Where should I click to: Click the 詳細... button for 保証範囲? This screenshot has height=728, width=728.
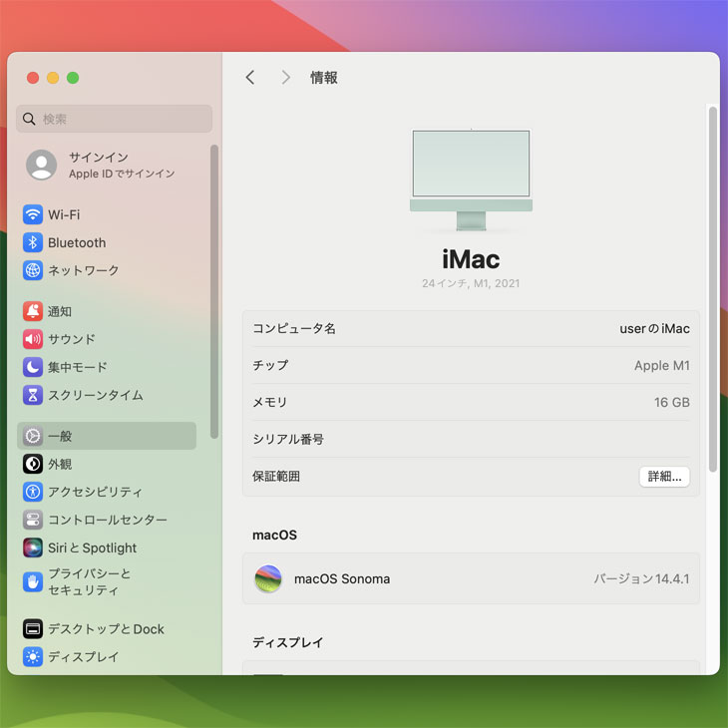(x=664, y=477)
